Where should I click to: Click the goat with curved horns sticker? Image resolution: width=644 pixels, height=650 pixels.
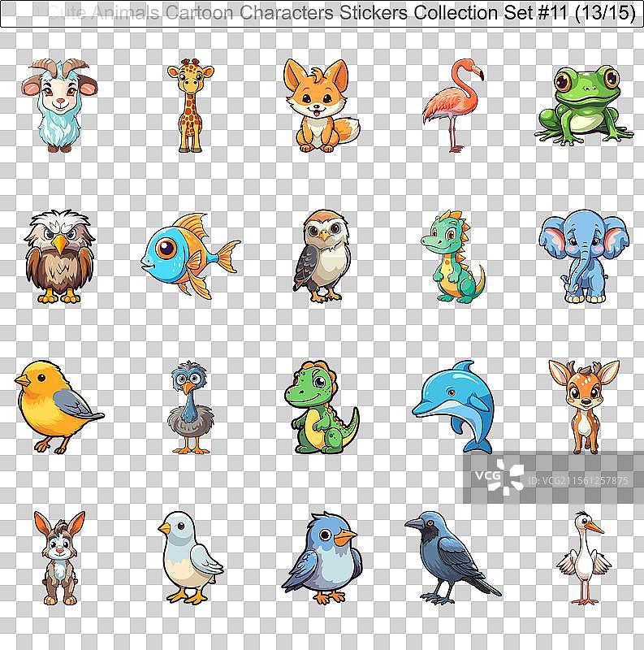click(x=54, y=104)
